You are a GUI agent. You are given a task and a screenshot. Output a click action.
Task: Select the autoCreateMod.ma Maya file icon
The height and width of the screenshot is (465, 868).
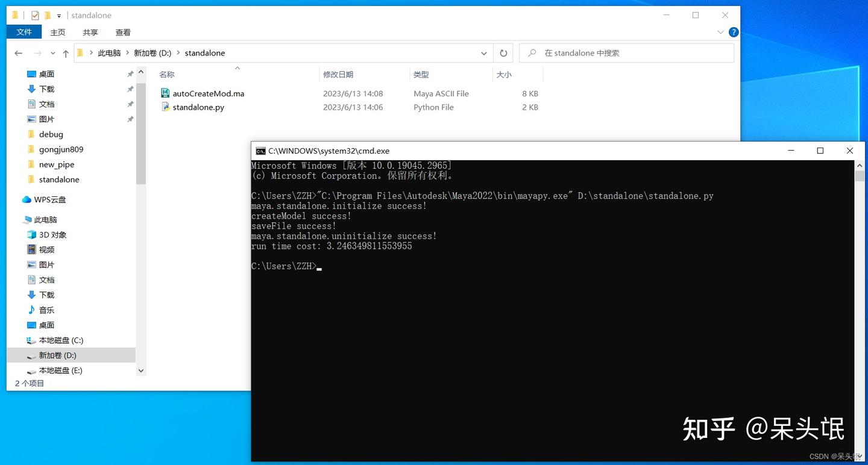tap(165, 93)
